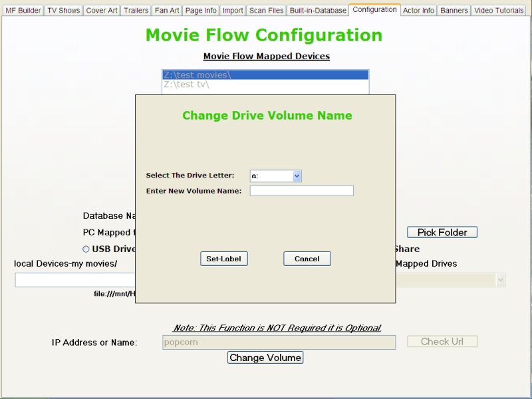Image resolution: width=532 pixels, height=399 pixels.
Task: Click the Pick Folder button
Action: [x=443, y=232]
